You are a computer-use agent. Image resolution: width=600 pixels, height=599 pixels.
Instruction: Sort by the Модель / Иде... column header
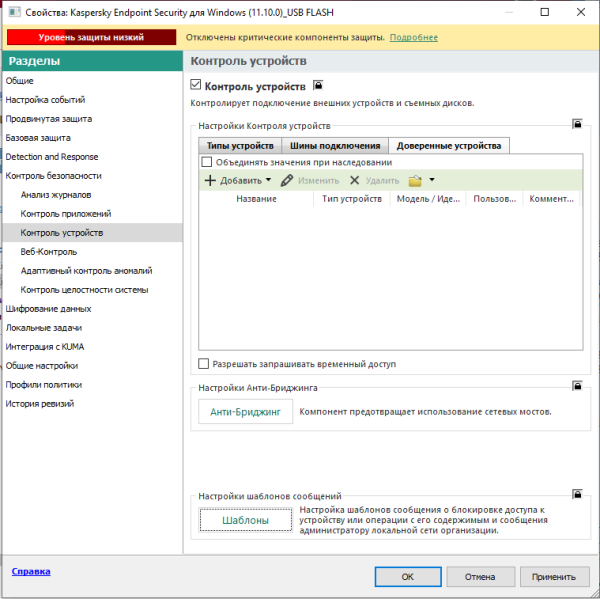click(x=428, y=199)
